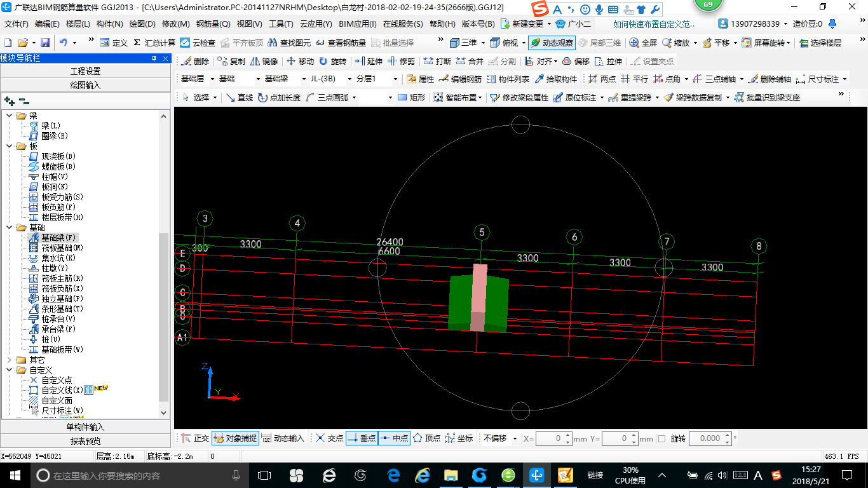868x488 pixels.
Task: Select the 拉伸 (Stretch) tool
Action: [x=608, y=62]
